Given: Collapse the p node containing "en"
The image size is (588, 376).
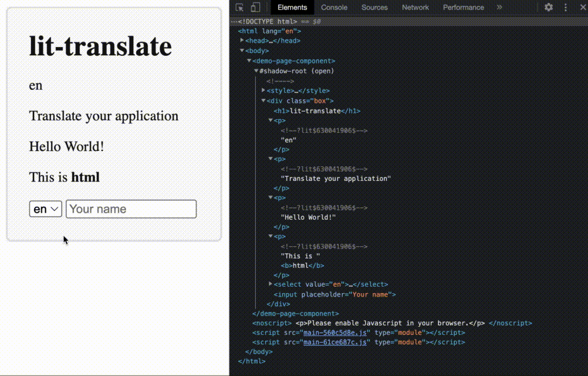Looking at the screenshot, I should (x=271, y=120).
